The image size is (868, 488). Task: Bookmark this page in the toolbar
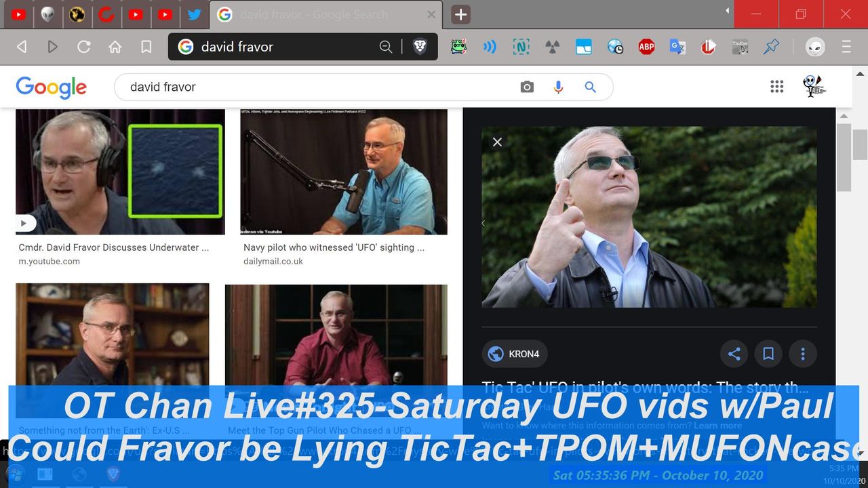146,47
